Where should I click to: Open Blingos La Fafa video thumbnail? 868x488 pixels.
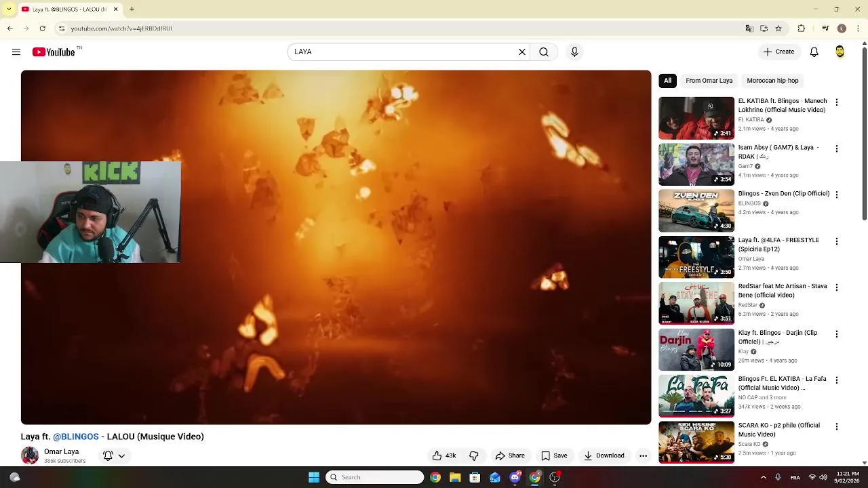coord(696,396)
